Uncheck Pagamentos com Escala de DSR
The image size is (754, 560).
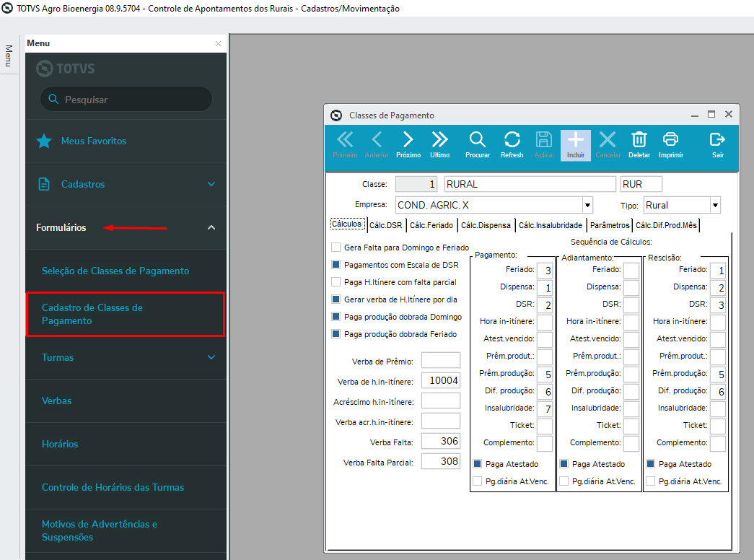(x=336, y=265)
